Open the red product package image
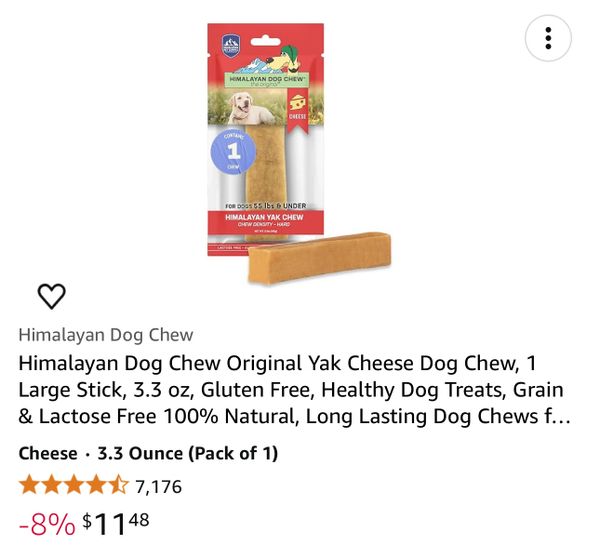Image resolution: width=600 pixels, height=545 pixels. [x=266, y=139]
